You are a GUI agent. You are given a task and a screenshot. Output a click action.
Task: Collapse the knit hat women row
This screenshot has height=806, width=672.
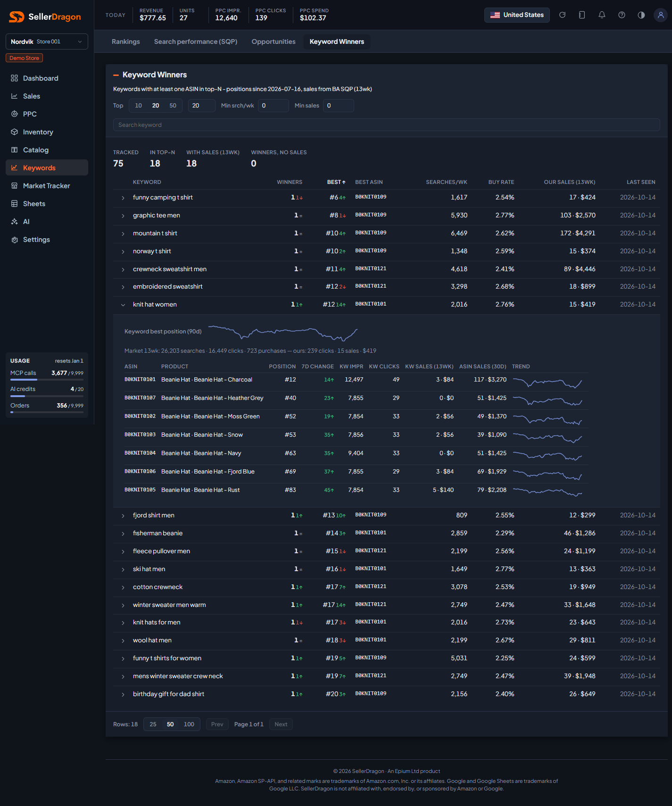pyautogui.click(x=123, y=305)
